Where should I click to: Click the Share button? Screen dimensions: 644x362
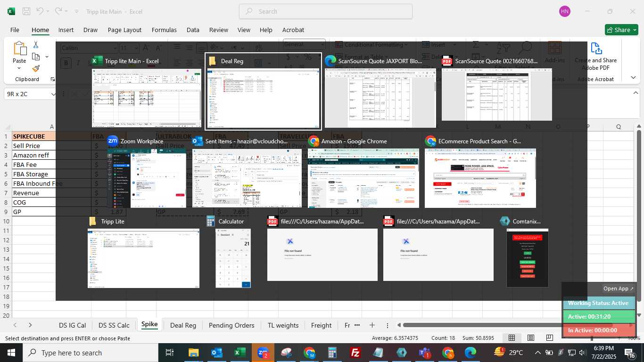[621, 30]
